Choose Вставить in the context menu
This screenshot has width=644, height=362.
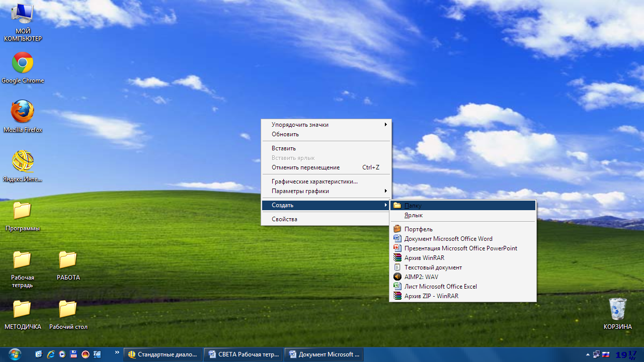[326, 148]
